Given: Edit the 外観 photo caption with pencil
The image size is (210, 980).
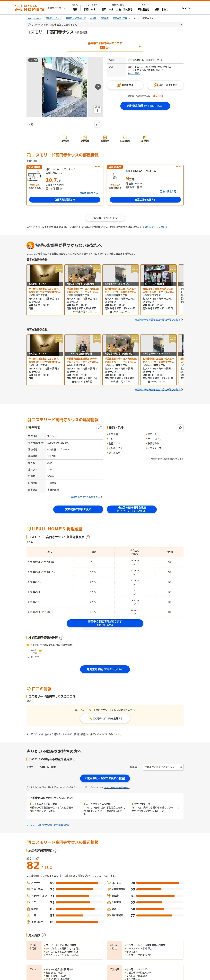Looking at the screenshot, I should click(98, 124).
